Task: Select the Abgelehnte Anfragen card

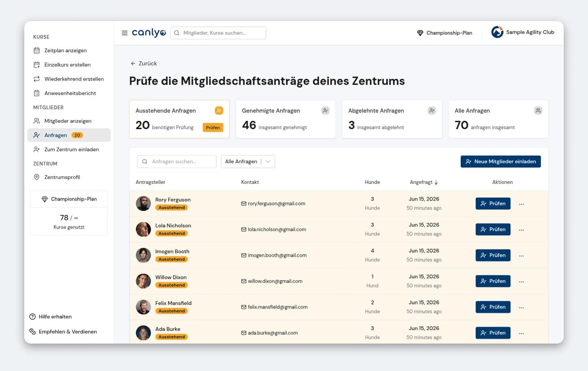Action: [392, 119]
